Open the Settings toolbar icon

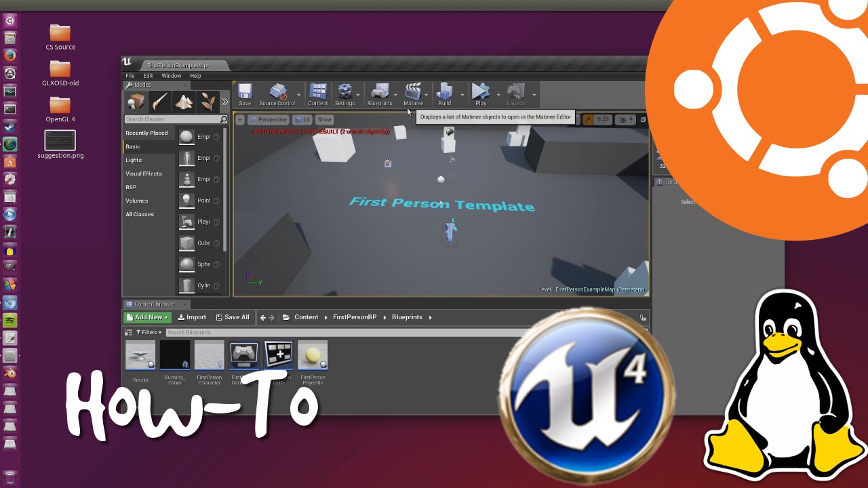[x=344, y=94]
